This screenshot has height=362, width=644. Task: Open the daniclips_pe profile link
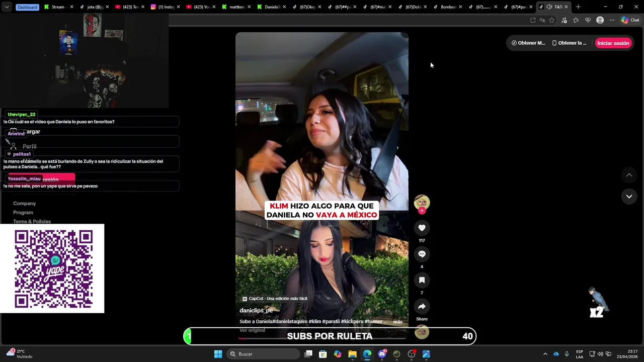(256, 311)
